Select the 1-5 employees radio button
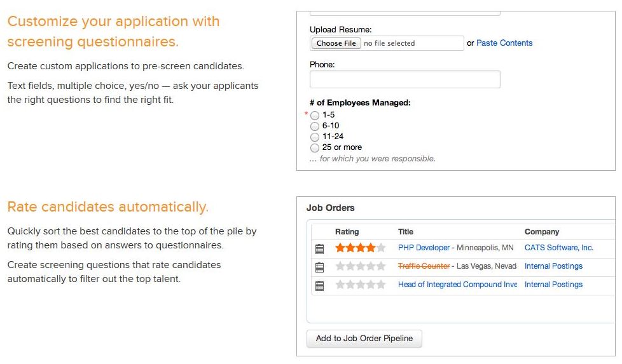This screenshot has height=364, width=622. pyautogui.click(x=315, y=116)
